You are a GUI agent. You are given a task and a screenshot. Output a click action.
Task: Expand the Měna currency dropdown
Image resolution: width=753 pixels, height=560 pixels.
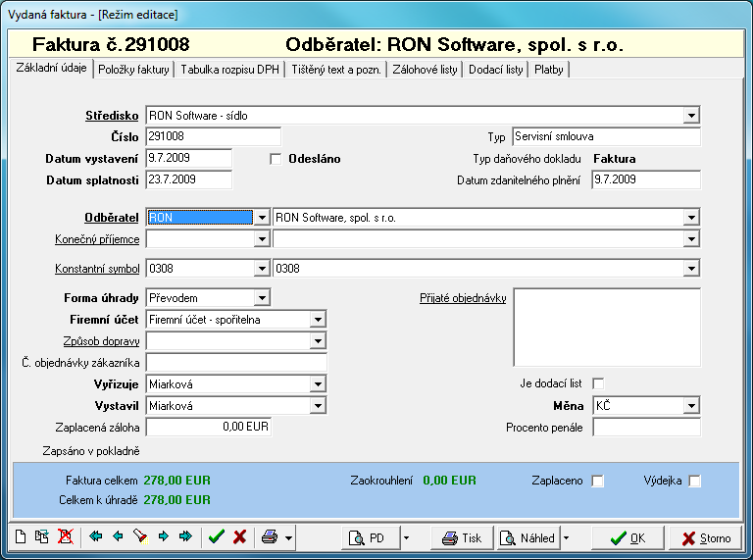[691, 406]
